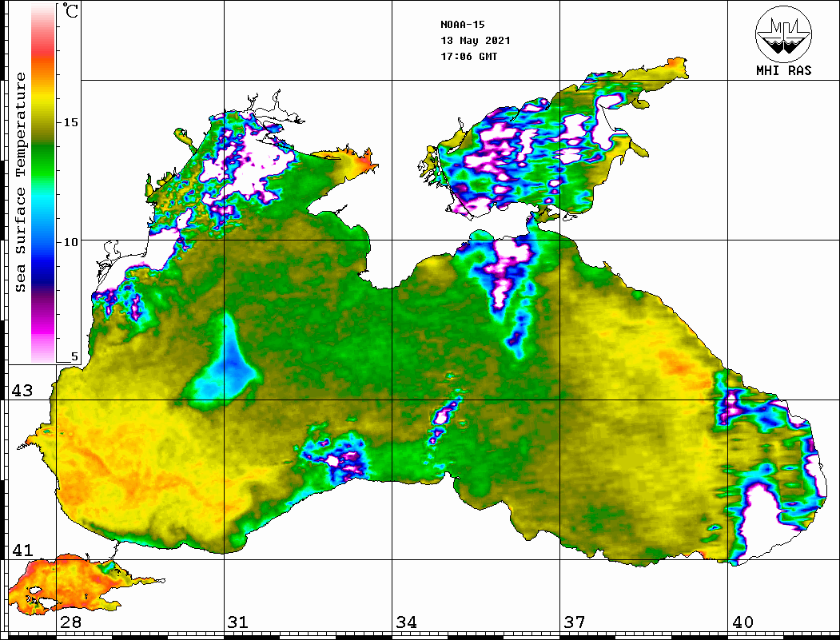Click the 'Sea Surface Temperature' vertical label
Image resolution: width=840 pixels, height=640 pixels.
[x=20, y=182]
